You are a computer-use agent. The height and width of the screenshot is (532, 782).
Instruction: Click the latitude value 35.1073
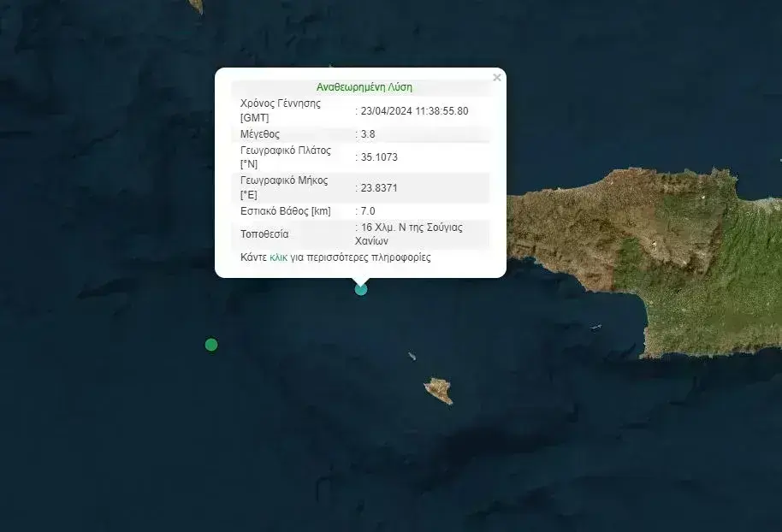[379, 157]
